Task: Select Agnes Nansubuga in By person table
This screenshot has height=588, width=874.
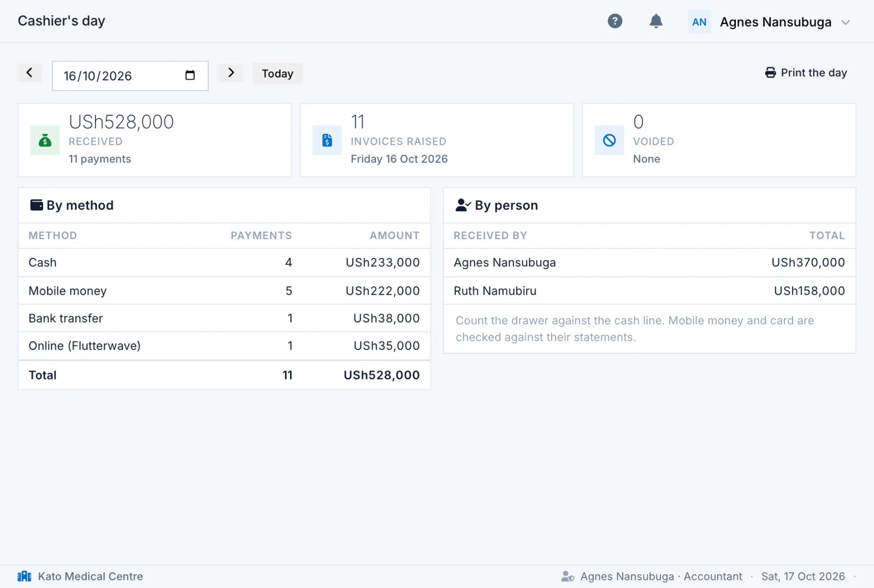Action: pyautogui.click(x=649, y=263)
